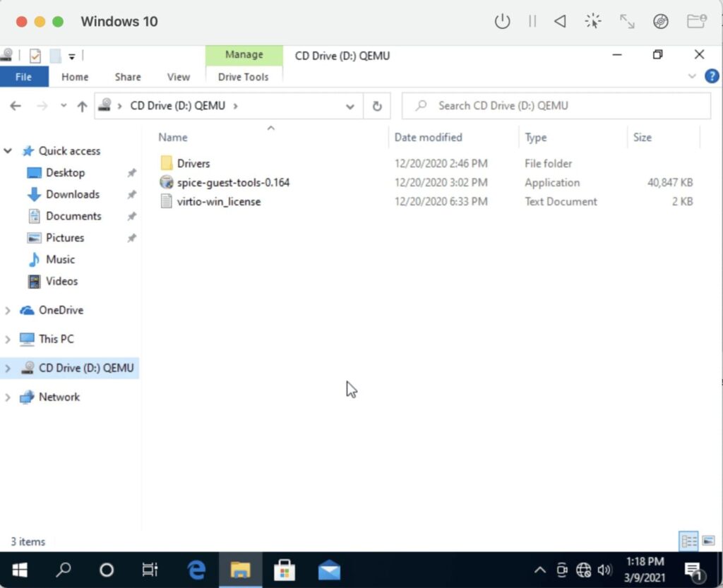Open Microsoft Edge from the taskbar
This screenshot has height=588, width=723.
click(x=196, y=569)
